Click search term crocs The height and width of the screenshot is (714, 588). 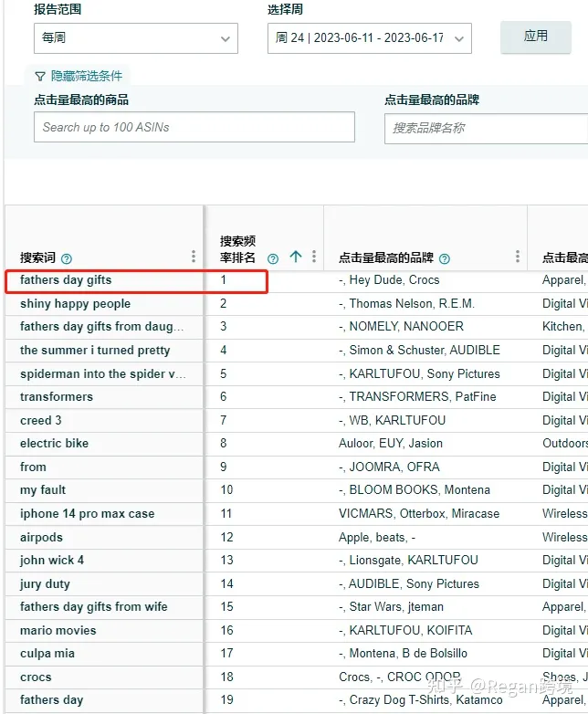point(36,677)
